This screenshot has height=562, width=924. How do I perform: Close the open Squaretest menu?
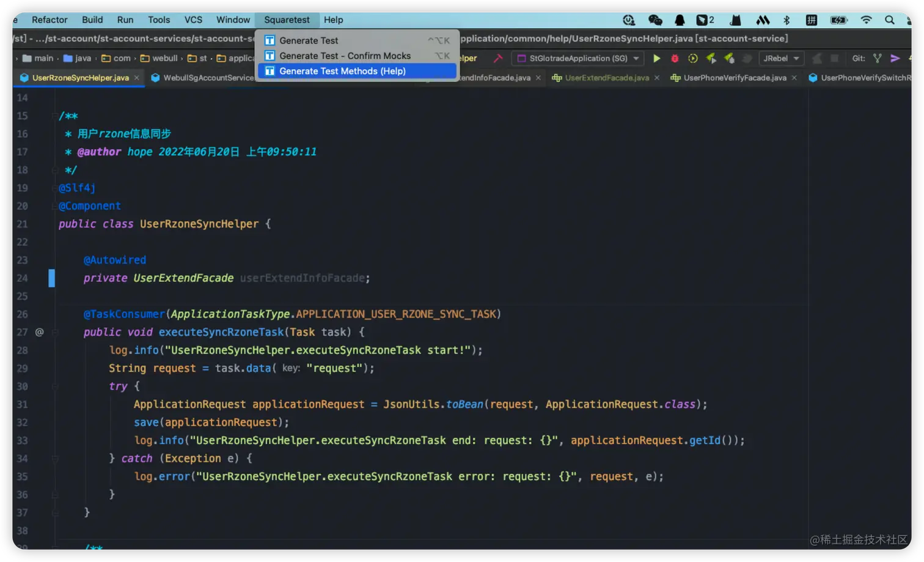tap(287, 20)
